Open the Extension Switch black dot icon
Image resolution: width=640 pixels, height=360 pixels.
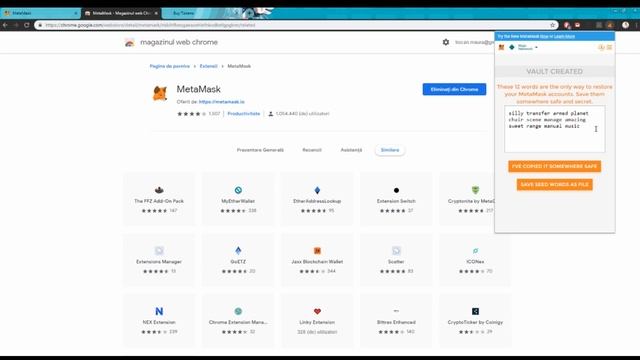coord(396,190)
